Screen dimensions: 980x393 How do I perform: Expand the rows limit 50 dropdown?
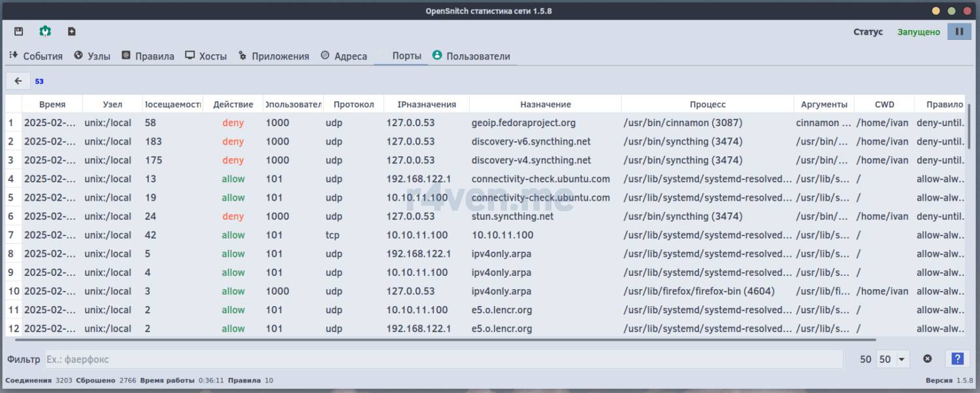click(894, 359)
